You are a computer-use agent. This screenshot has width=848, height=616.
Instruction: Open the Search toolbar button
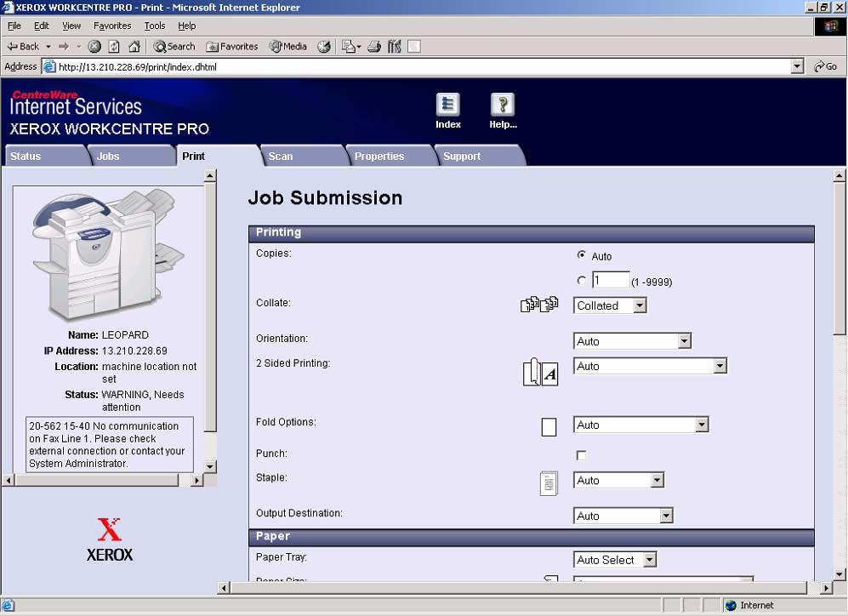(x=174, y=47)
